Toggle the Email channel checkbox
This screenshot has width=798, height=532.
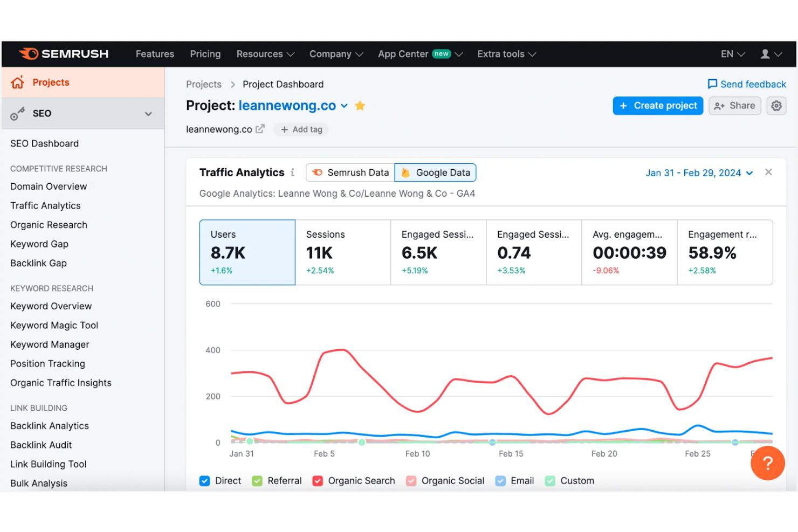(500, 481)
